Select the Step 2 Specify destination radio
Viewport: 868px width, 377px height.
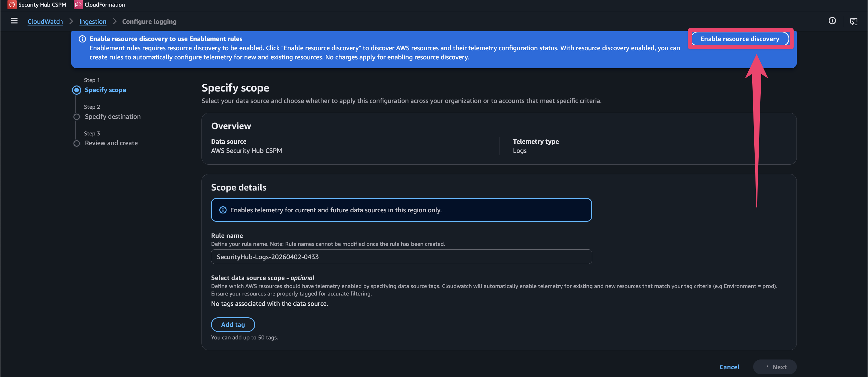point(77,116)
